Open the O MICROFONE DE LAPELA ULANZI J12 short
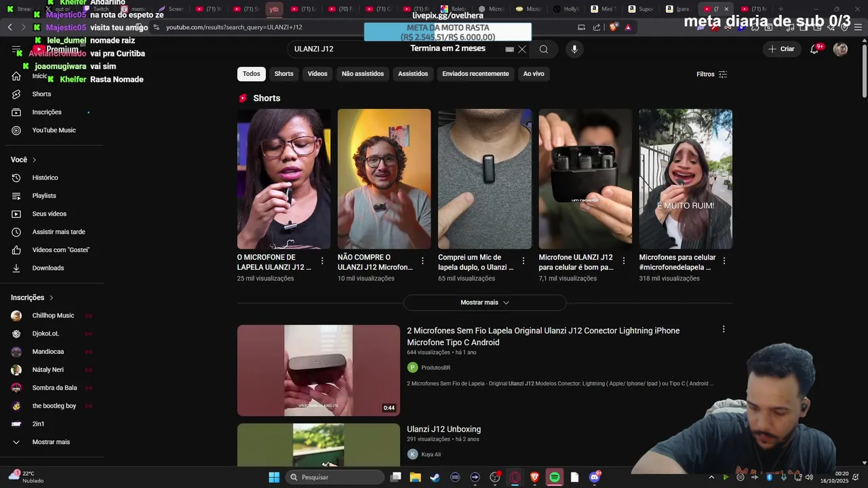The width and height of the screenshot is (868, 488). (x=283, y=179)
